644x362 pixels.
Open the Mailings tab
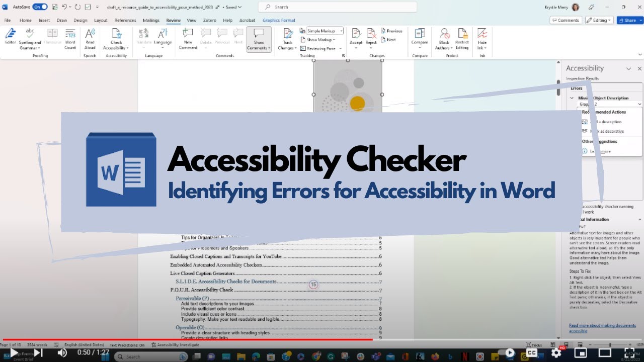point(151,21)
